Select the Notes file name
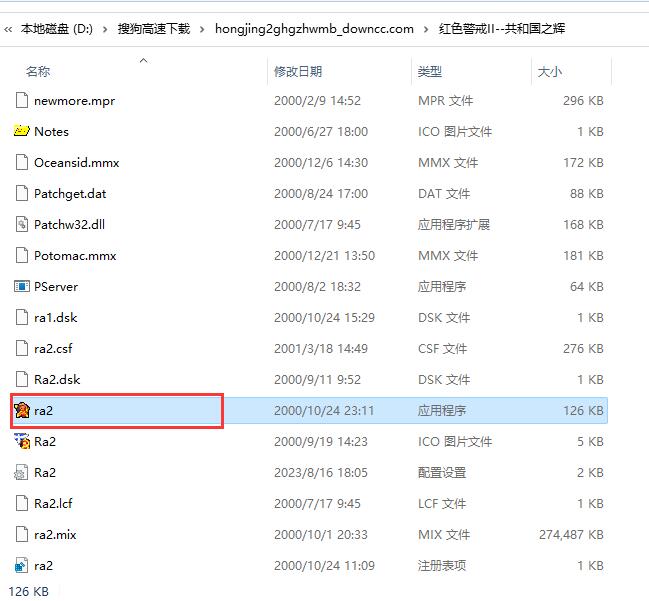Viewport: 649px width, 601px height. tap(51, 132)
